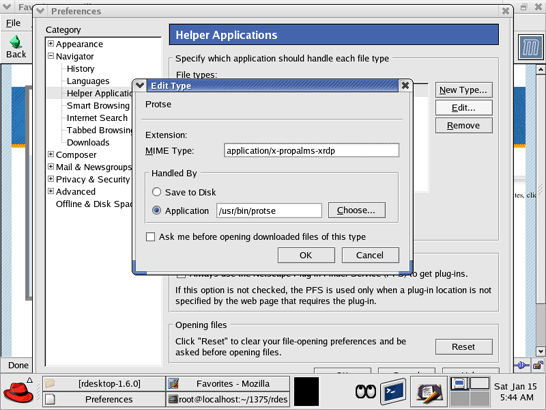
Task: Switch to first workspace in pager
Action: tap(460, 384)
